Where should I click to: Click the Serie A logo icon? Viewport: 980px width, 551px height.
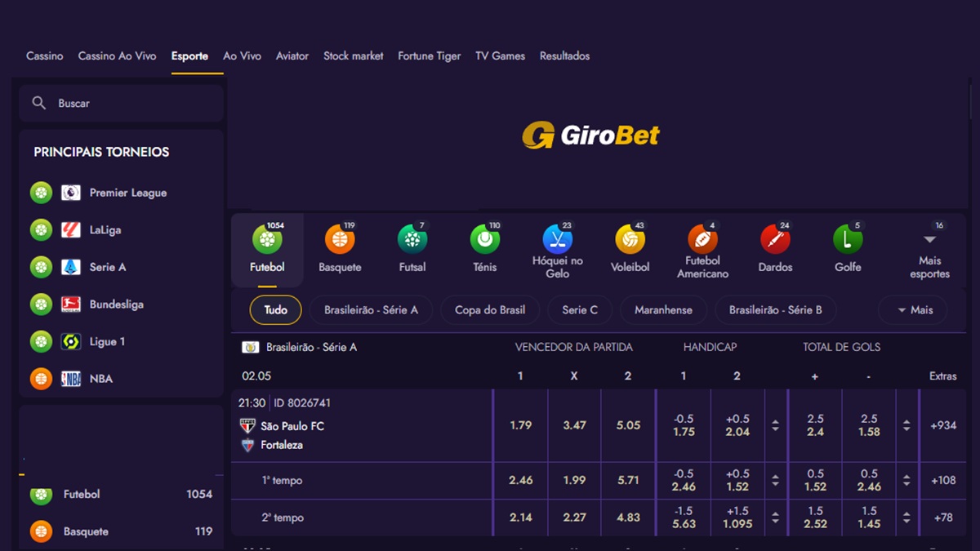71,267
